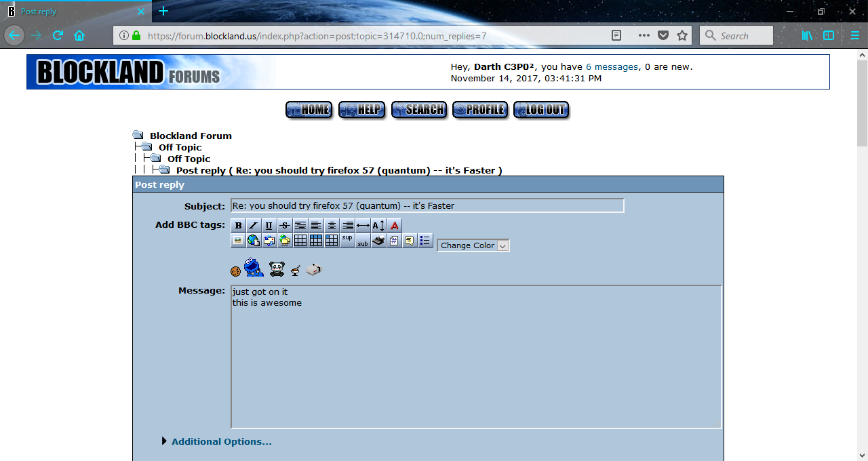Viewport: 868px width, 461px height.
Task: Open the PROFILE menu button
Action: (480, 110)
